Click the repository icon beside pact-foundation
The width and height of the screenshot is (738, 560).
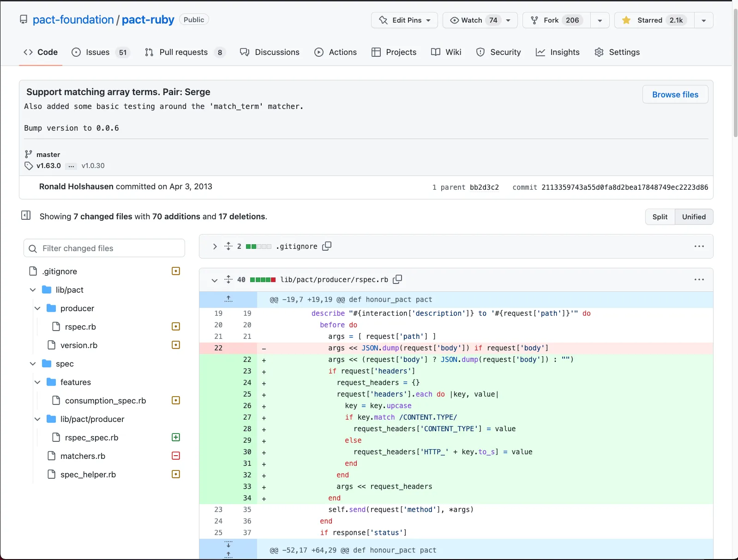click(24, 20)
